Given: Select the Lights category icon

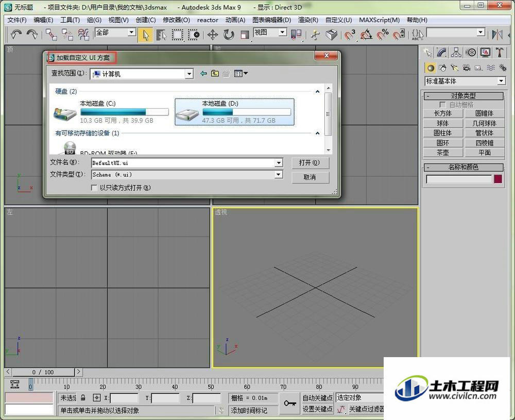Looking at the screenshot, I should coord(455,68).
